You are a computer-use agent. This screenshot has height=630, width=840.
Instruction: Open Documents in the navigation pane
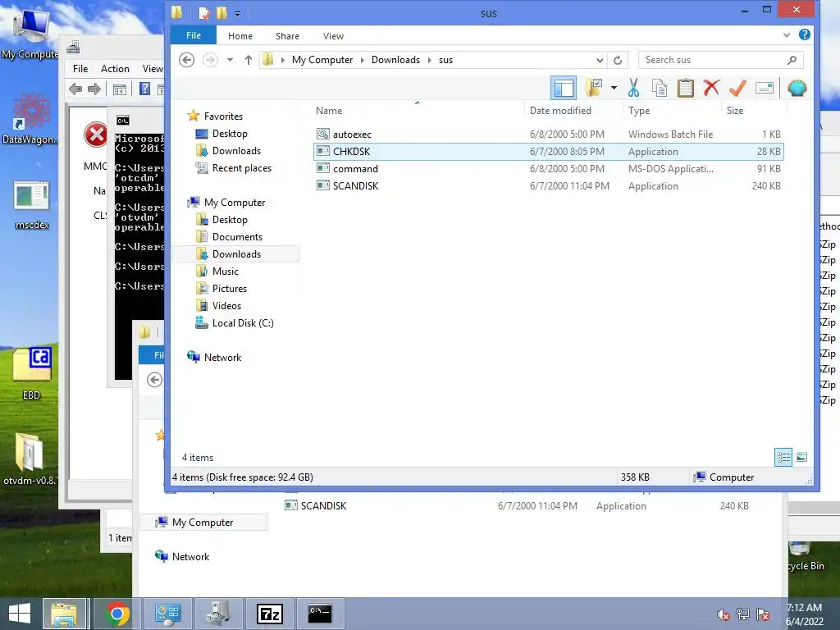tap(229, 236)
